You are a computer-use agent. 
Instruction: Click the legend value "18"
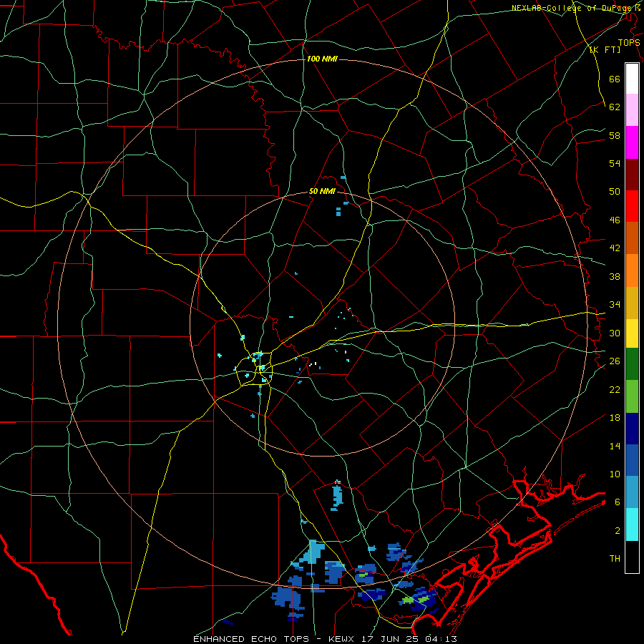pos(615,418)
